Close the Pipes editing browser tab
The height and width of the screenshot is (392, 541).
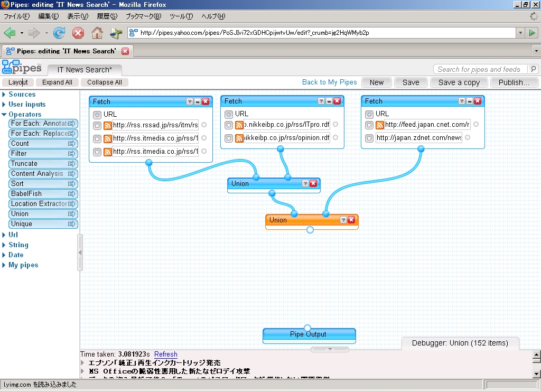(125, 51)
